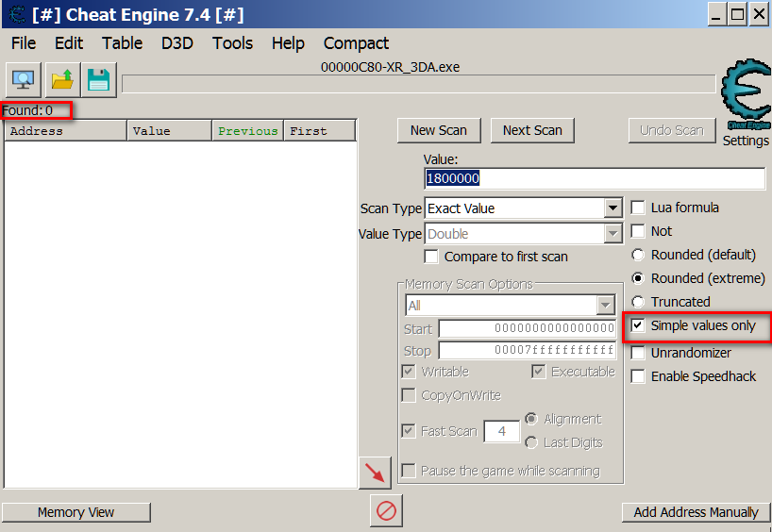Click the Value column header
The width and height of the screenshot is (772, 532).
pos(170,131)
